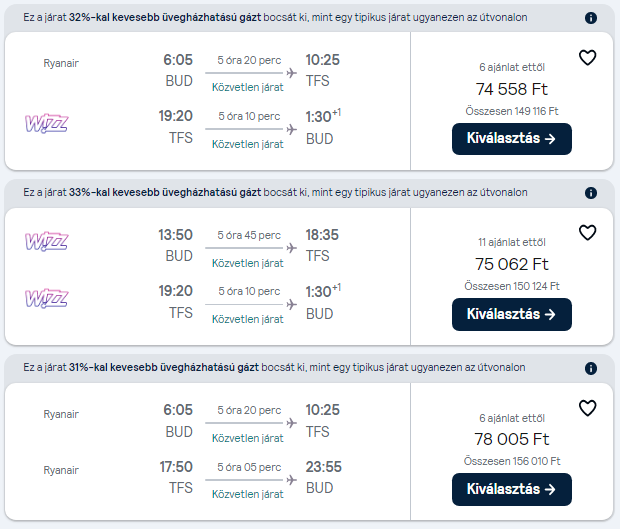Click plane icon on first 6:05 BUD flight
This screenshot has height=529, width=620.
click(291, 73)
